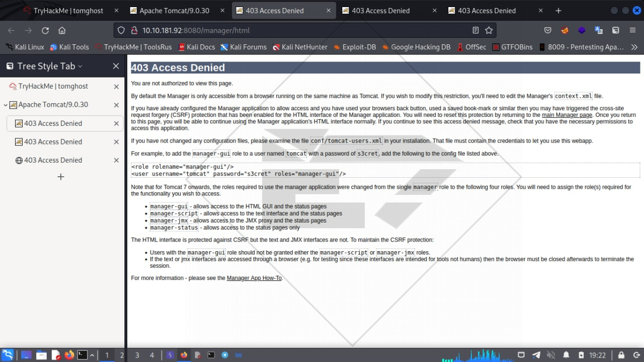The height and width of the screenshot is (362, 644).
Task: Close the Apache Tomcat/9.0.30 top tab
Action: point(222,11)
